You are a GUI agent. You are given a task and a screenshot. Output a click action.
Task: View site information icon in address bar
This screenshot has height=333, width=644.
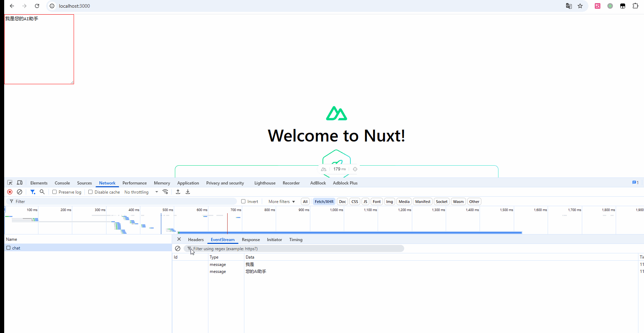tap(52, 6)
